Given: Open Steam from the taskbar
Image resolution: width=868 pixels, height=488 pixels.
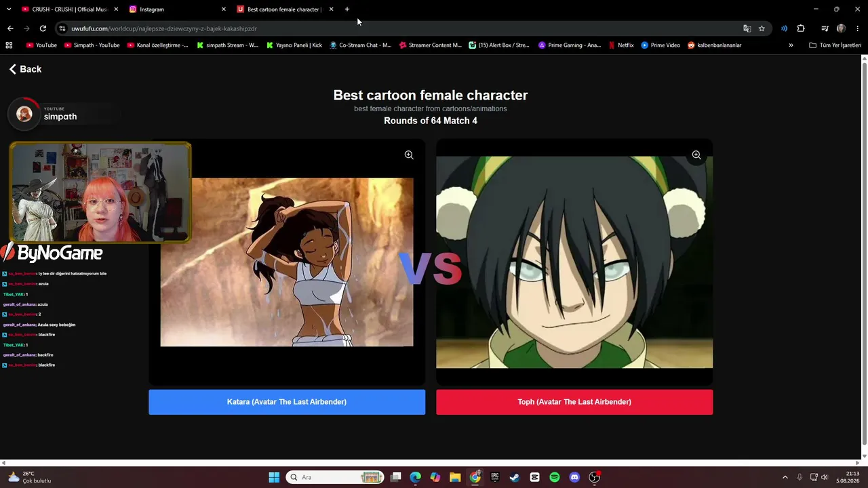Looking at the screenshot, I should click(x=515, y=477).
